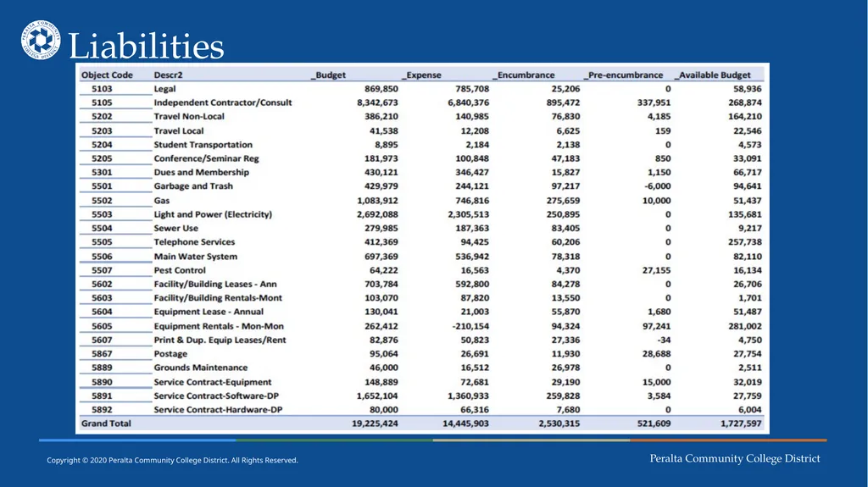Click the copyright 2020 footer text
The height and width of the screenshot is (487, 868).
tap(172, 460)
